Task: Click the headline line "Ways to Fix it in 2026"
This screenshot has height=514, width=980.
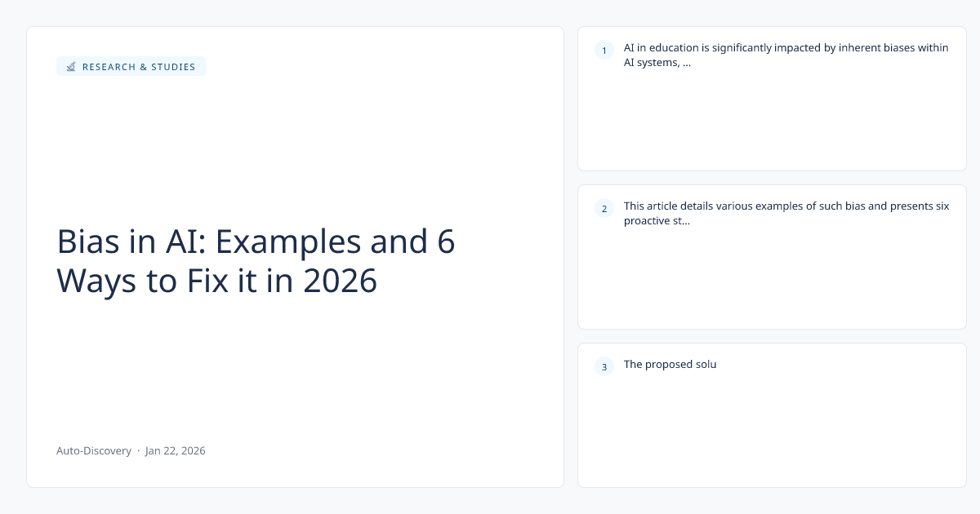Action: 216,281
